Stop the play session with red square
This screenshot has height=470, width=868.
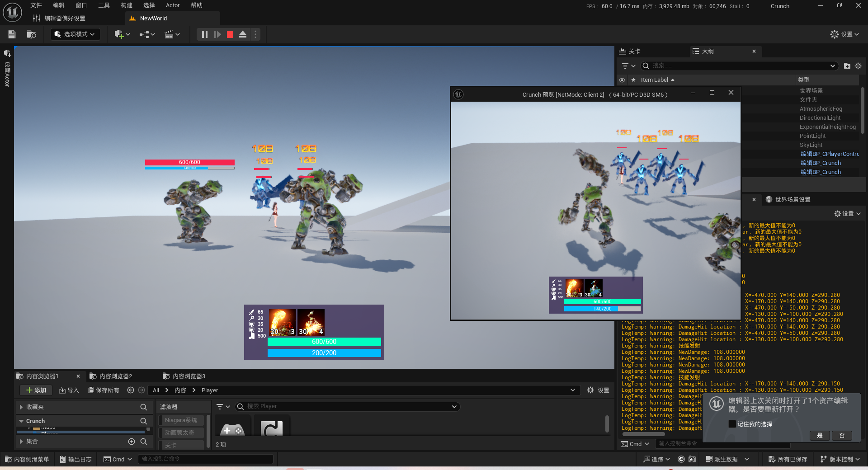pos(230,34)
